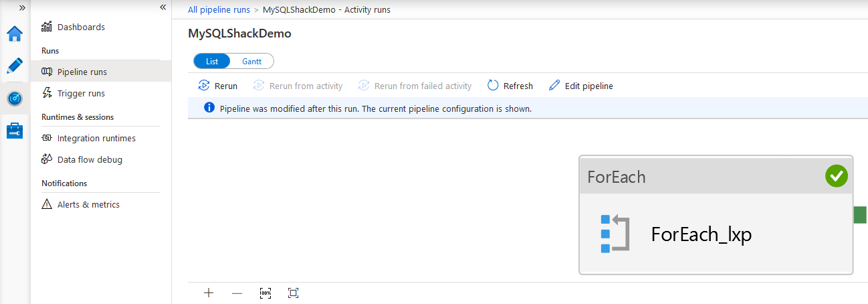Zoom out on pipeline canvas
The image size is (868, 304).
(x=237, y=293)
